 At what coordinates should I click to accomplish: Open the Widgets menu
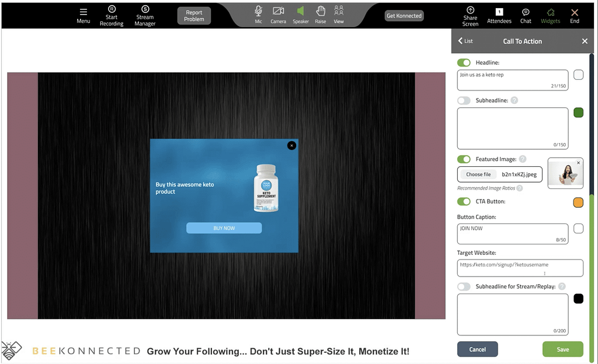[x=550, y=12]
